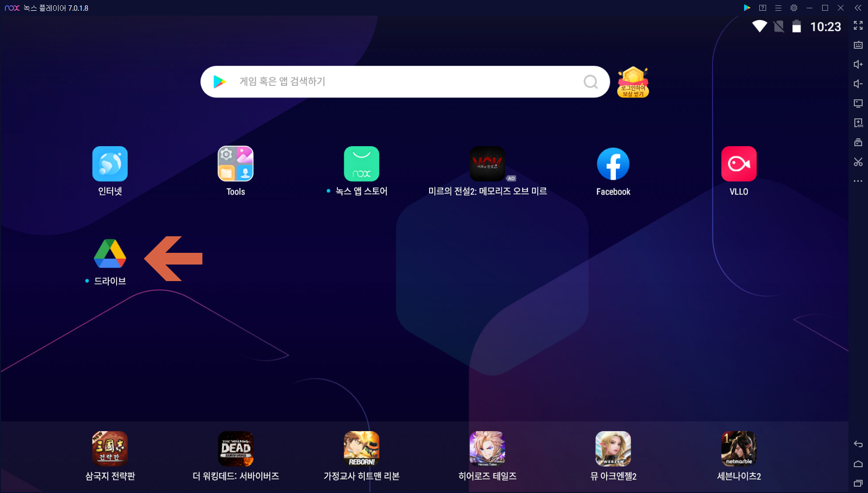Click the Nox logo in title bar
The width and height of the screenshot is (868, 493).
point(12,8)
